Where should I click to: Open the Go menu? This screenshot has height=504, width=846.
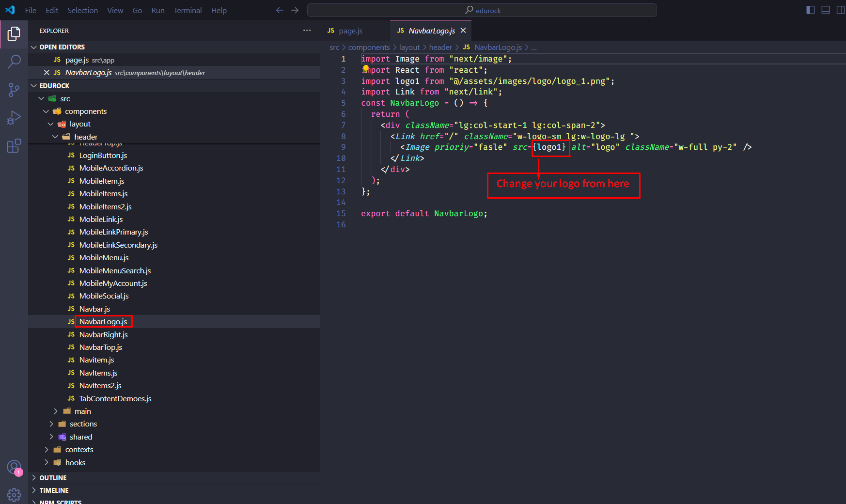(x=137, y=10)
